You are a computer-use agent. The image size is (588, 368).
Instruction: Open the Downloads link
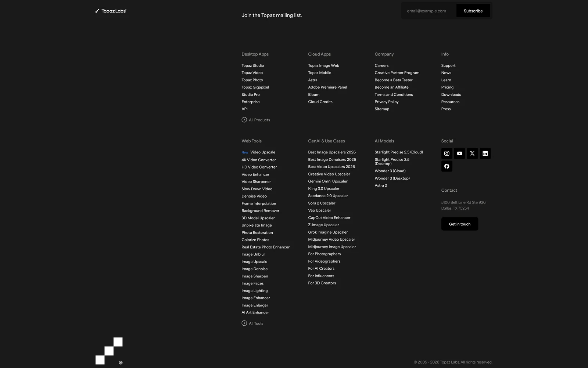pyautogui.click(x=451, y=95)
